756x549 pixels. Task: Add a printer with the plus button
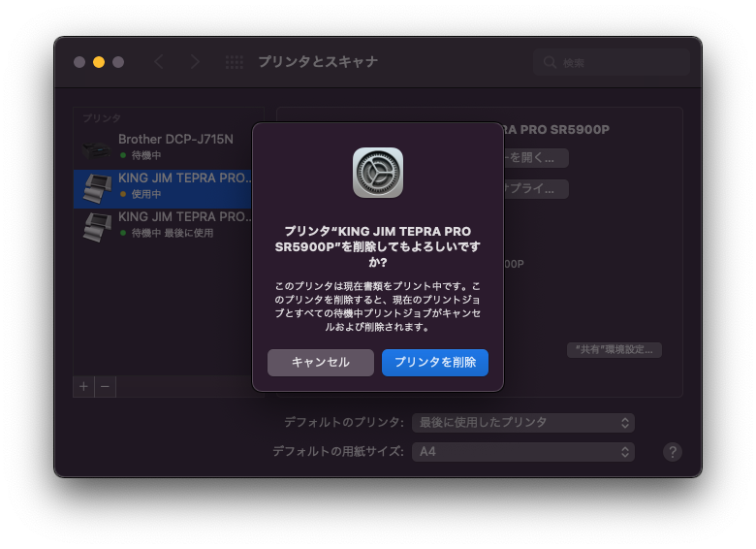coord(84,386)
